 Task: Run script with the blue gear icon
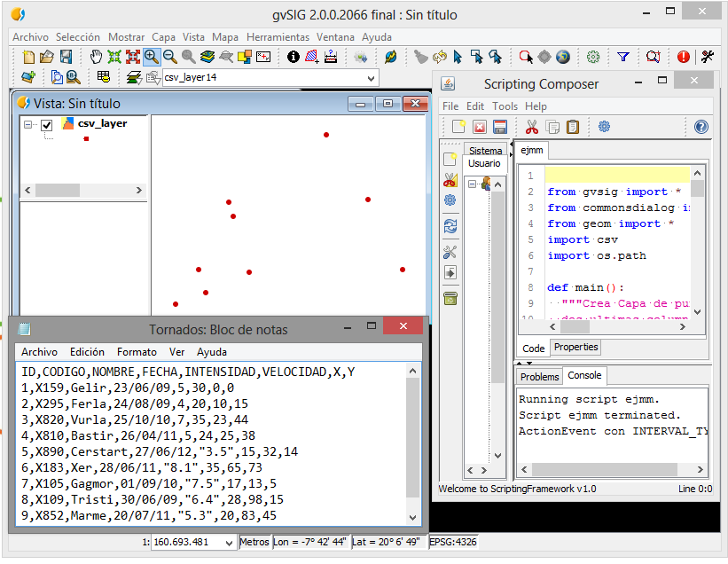(604, 126)
